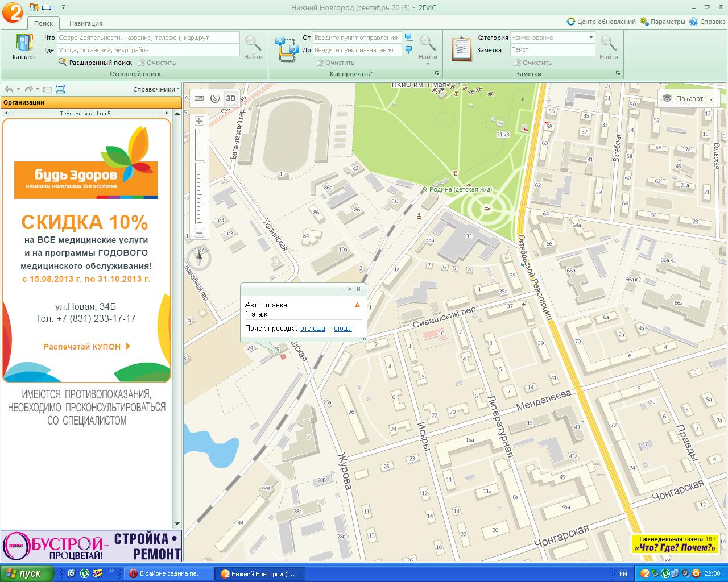Click Найти magnifier in the Заметки group

coord(609,47)
